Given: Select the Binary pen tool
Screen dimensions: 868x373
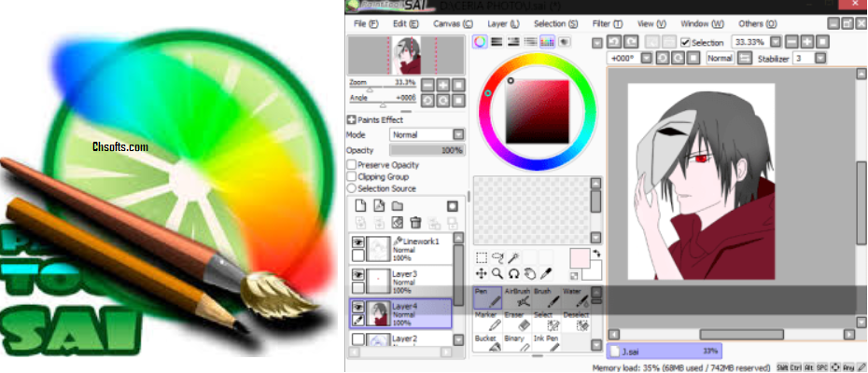Looking at the screenshot, I should point(517,342).
